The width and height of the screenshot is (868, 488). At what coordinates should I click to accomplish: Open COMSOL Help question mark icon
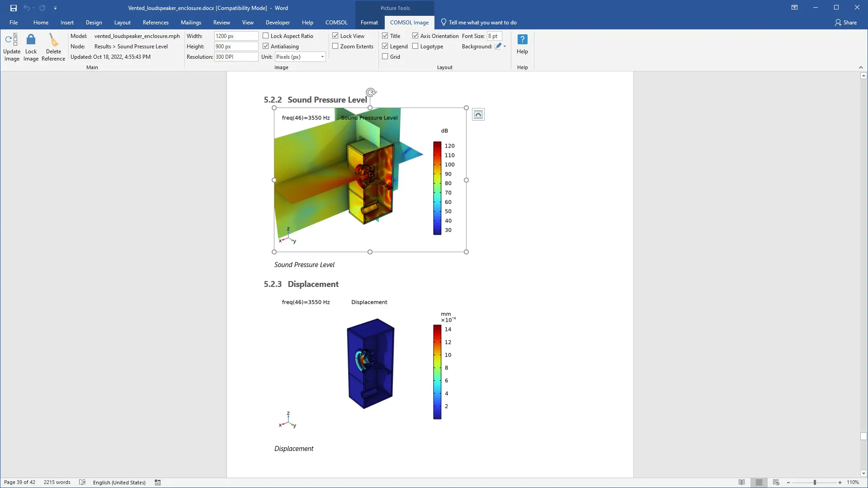click(522, 40)
